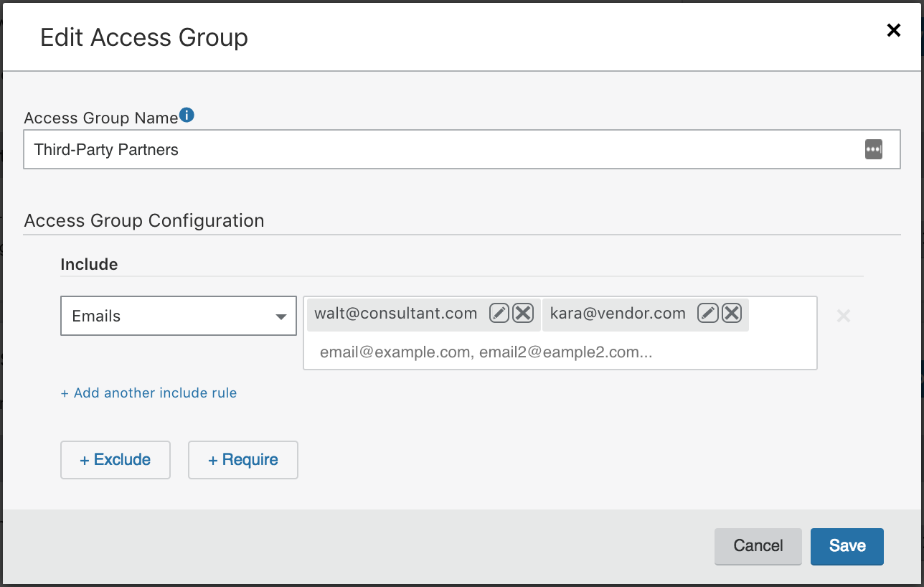Open the Emails rule type dropdown

click(179, 316)
